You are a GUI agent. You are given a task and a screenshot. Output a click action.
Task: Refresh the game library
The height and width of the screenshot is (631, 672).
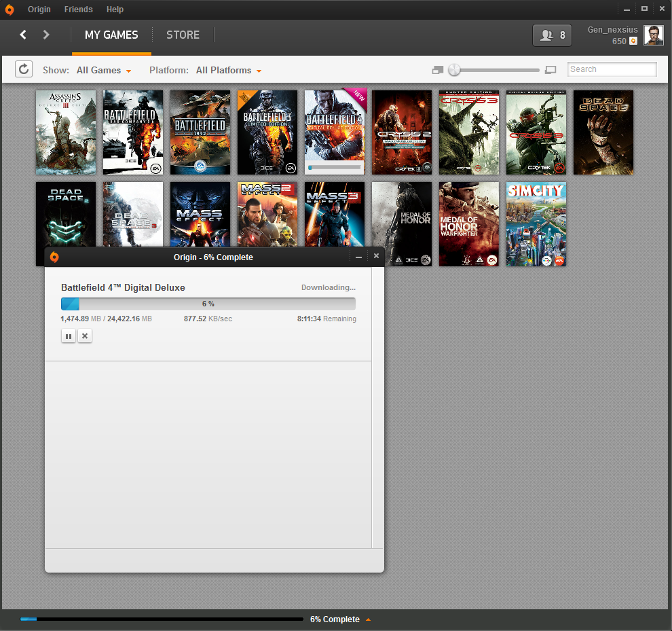click(24, 69)
